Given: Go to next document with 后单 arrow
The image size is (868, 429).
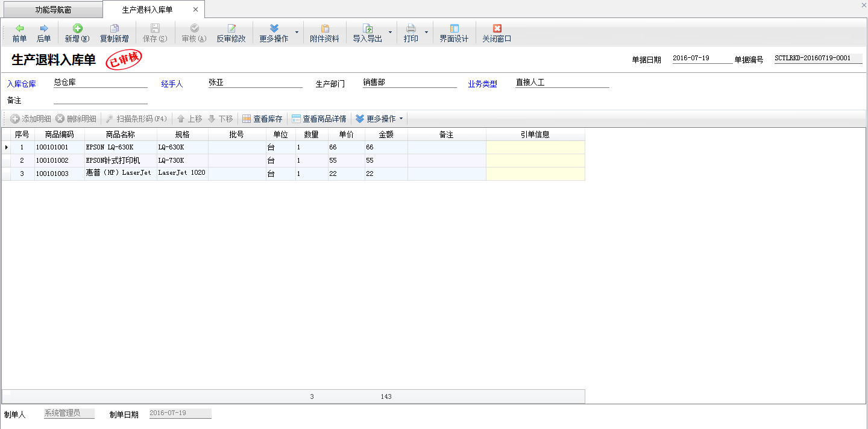Looking at the screenshot, I should point(43,29).
